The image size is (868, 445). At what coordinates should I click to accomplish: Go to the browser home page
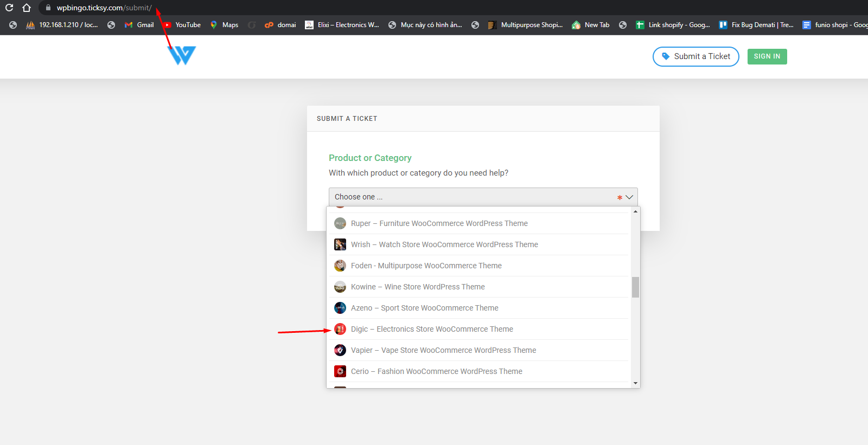tap(27, 8)
